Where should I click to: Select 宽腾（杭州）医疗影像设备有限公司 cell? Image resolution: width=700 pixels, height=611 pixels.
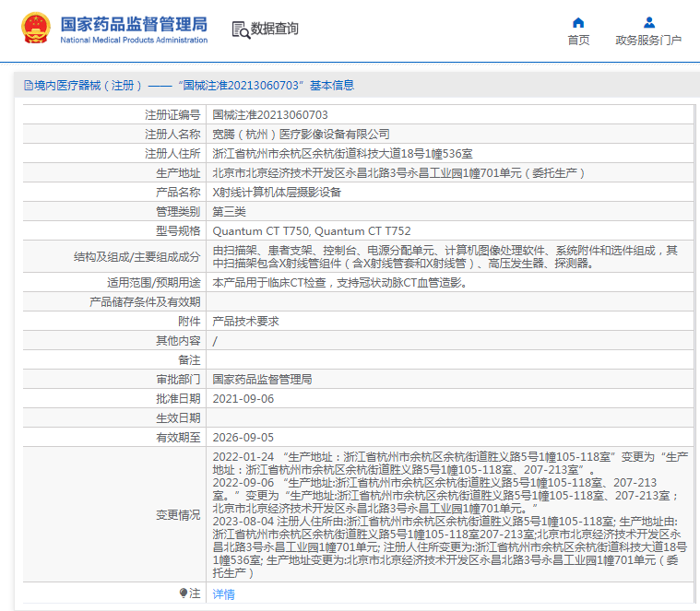301,135
